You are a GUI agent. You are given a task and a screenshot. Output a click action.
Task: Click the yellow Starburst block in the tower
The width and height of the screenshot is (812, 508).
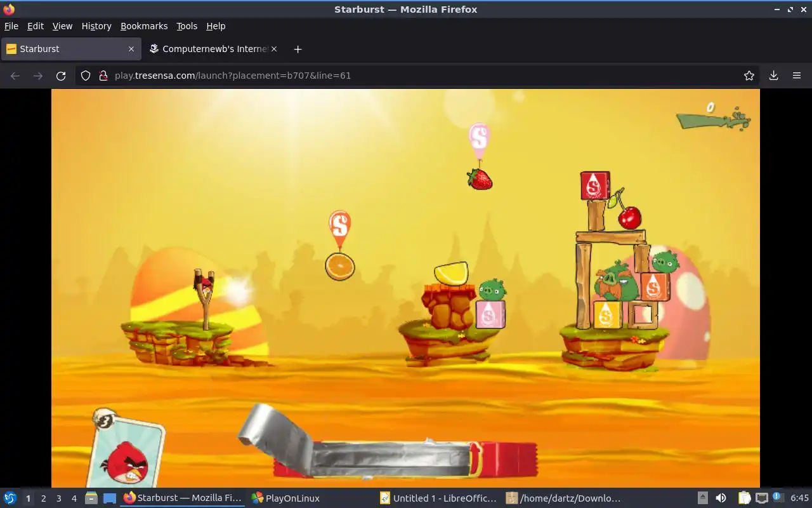(608, 315)
